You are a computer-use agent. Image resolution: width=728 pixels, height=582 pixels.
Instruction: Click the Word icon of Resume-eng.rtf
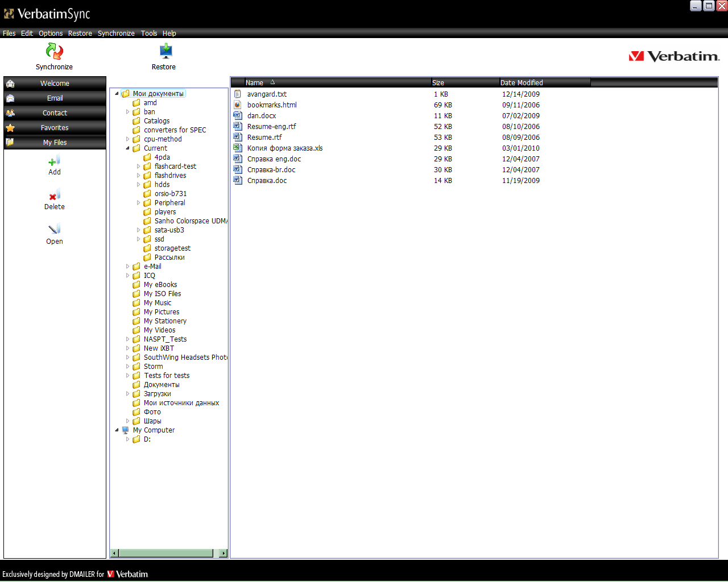238,126
